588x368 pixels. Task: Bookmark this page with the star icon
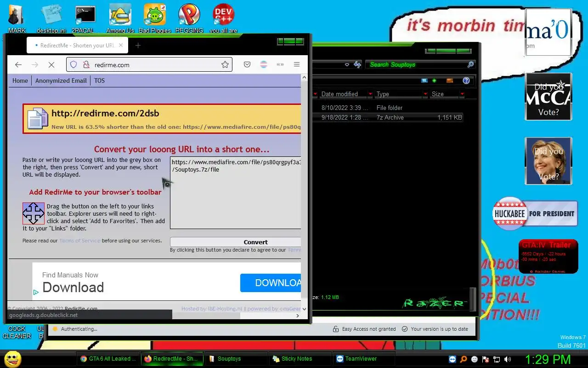pyautogui.click(x=225, y=65)
